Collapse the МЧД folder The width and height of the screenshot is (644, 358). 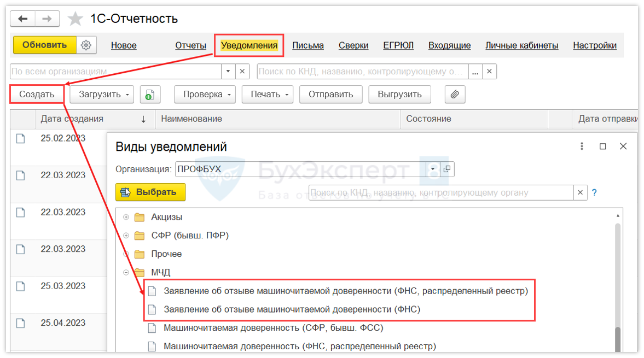pos(126,272)
